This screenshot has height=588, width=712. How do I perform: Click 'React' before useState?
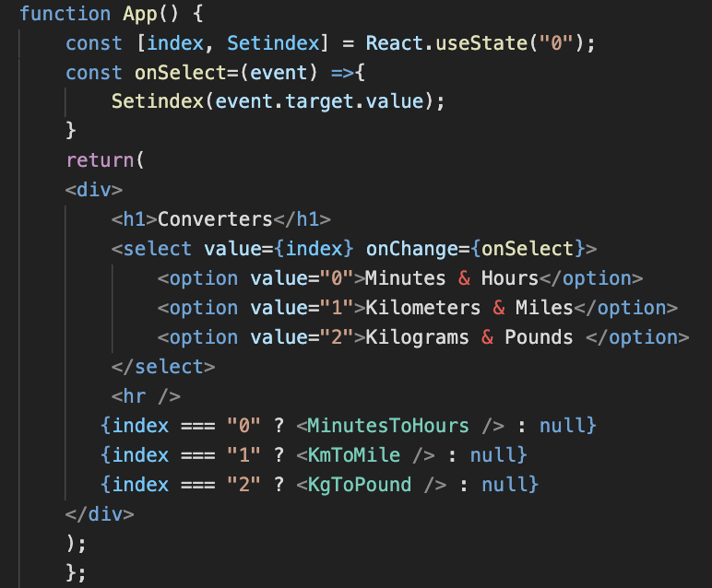coord(395,43)
